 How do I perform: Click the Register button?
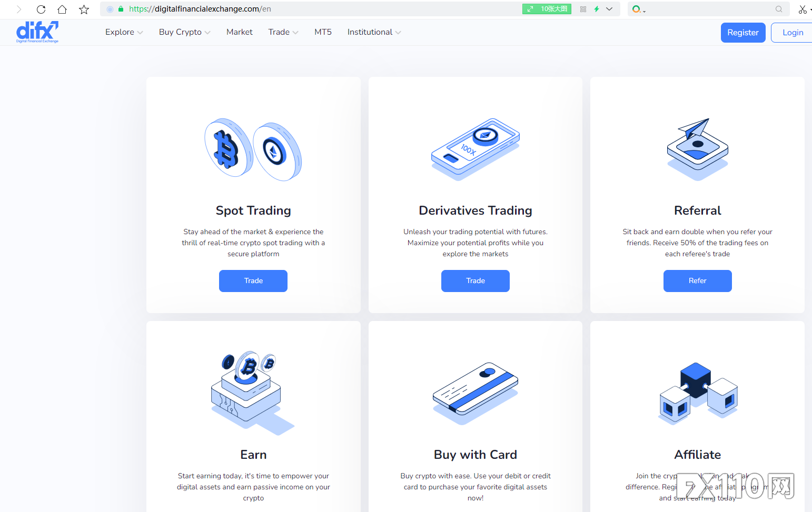743,33
